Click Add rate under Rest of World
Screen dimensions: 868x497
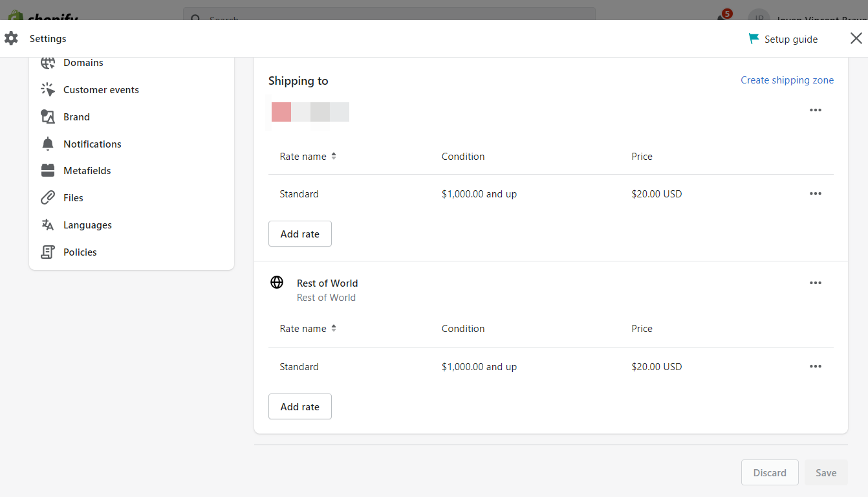tap(299, 406)
